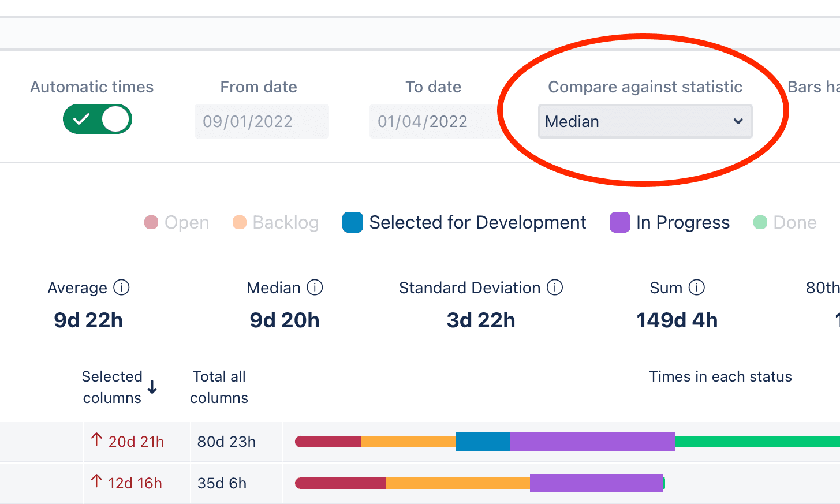The image size is (840, 504).
Task: Click the 12d 16h selected columns value
Action: pos(135,483)
